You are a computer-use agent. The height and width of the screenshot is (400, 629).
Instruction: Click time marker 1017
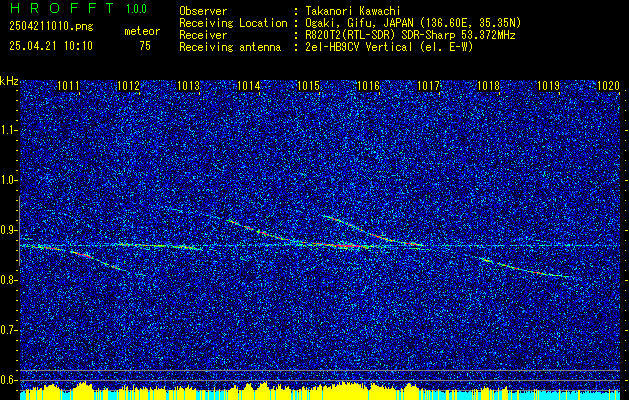428,85
